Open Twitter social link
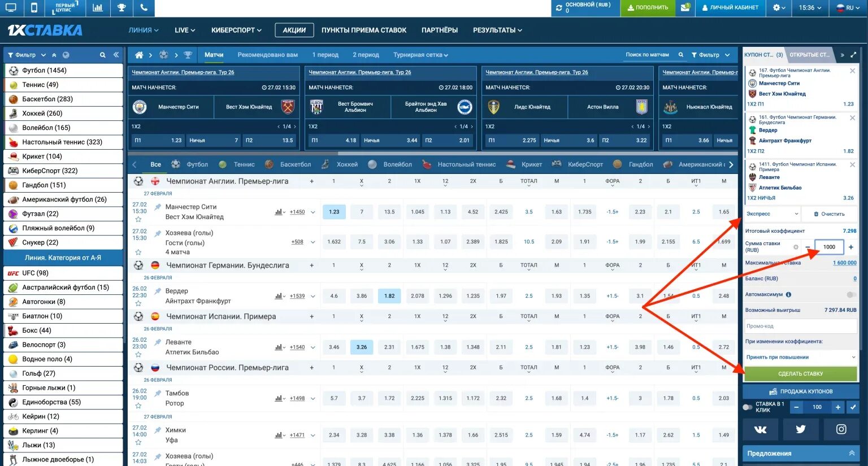 point(801,429)
